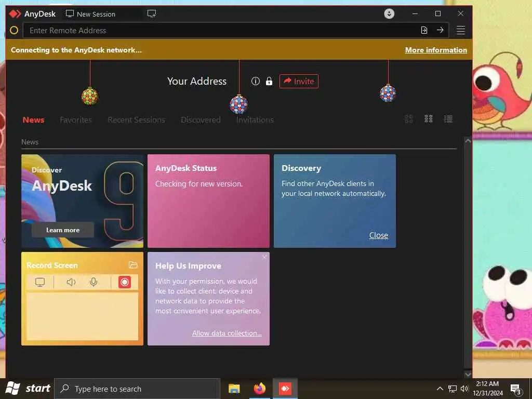Select the New Session tab

point(90,14)
